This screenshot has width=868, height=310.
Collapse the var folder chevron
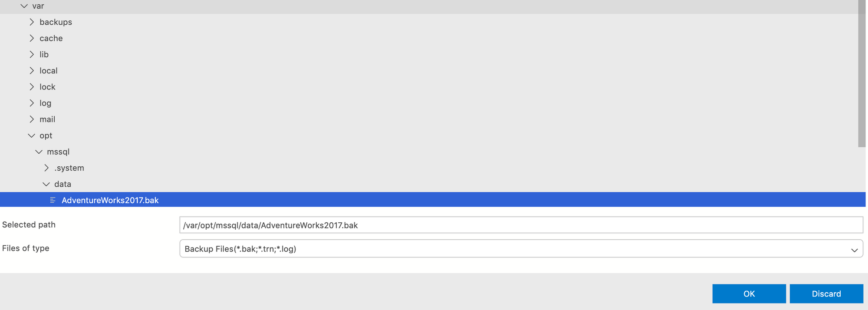click(24, 6)
